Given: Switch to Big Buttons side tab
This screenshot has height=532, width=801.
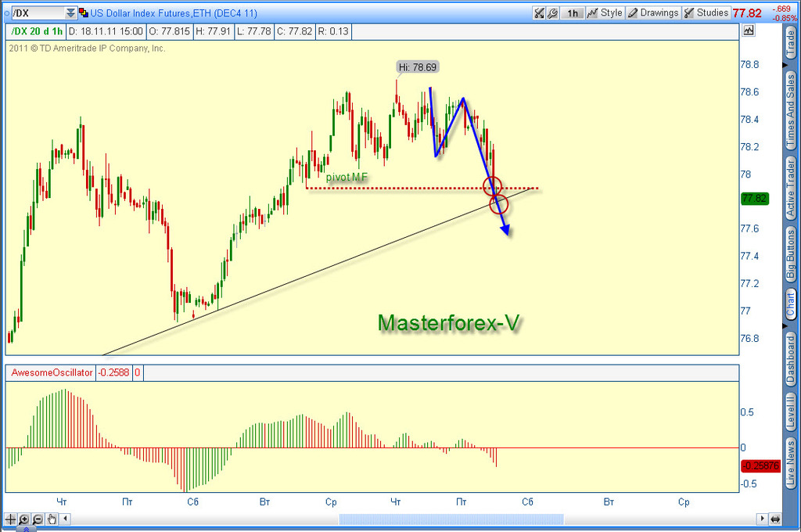Looking at the screenshot, I should click(x=791, y=254).
